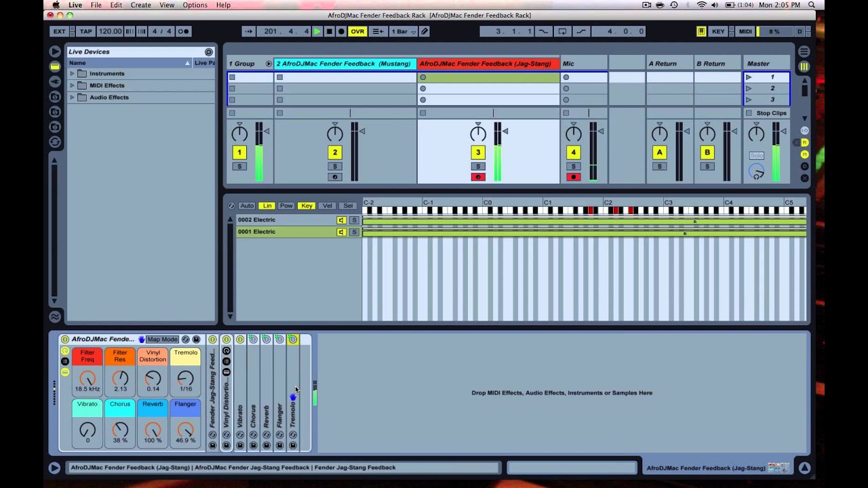Toggle the A Return activator
Image resolution: width=868 pixels, height=488 pixels.
click(x=660, y=152)
